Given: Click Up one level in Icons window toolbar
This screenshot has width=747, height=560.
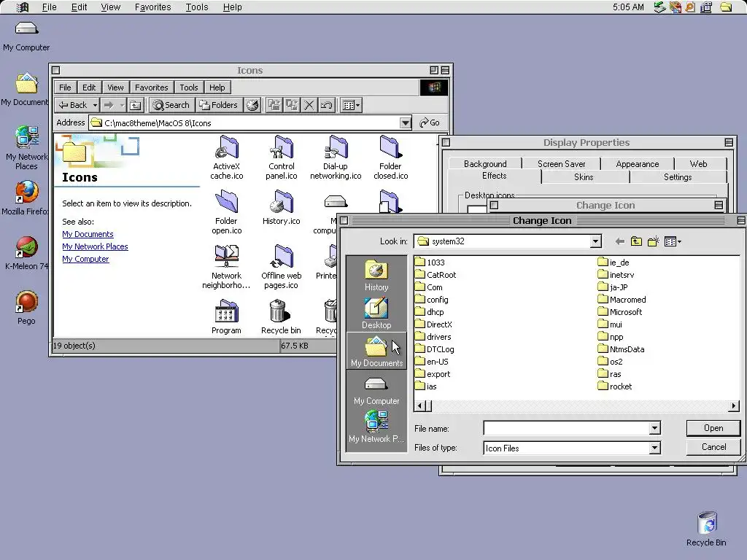Looking at the screenshot, I should tap(135, 105).
